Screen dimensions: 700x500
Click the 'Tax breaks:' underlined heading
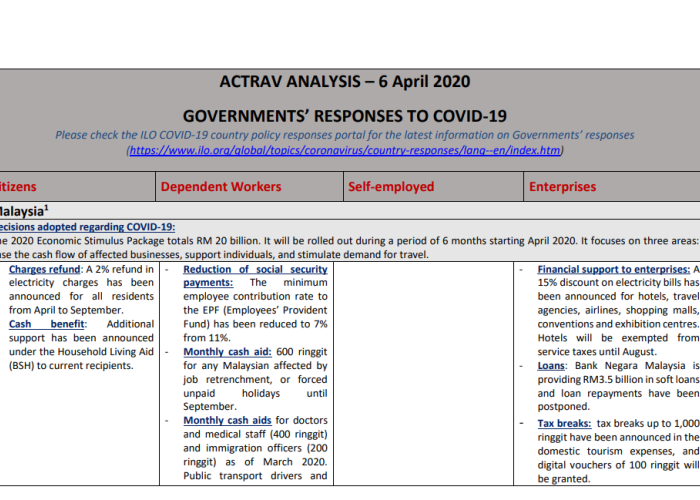(x=564, y=423)
